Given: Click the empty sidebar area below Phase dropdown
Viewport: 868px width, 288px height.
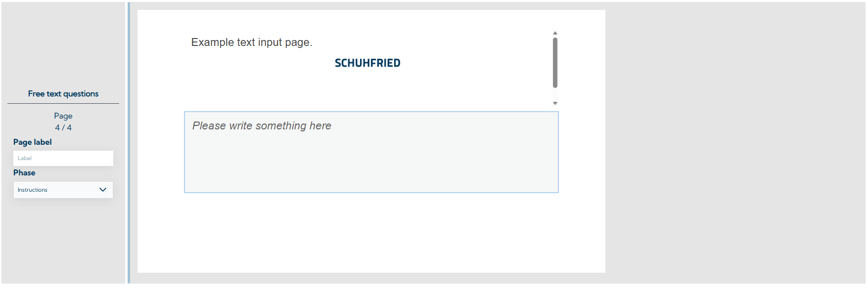Looking at the screenshot, I should click(x=63, y=242).
